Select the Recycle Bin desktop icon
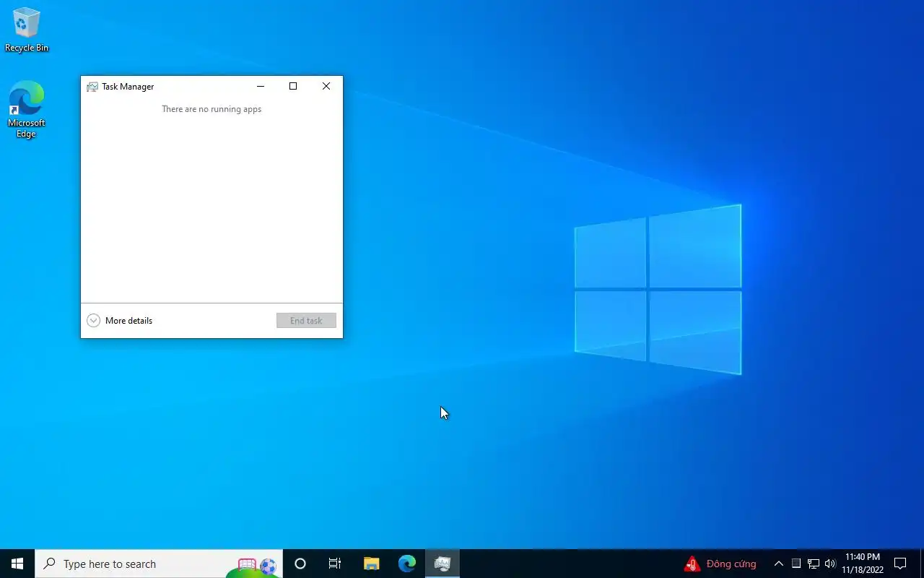This screenshot has width=924, height=578. 27,30
